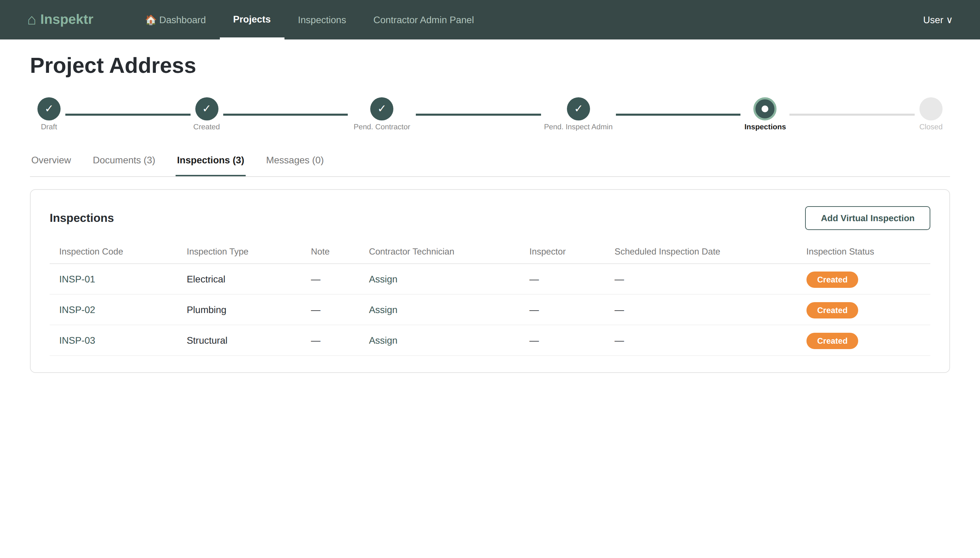Screen dimensions: 980x558
Task: Click the Created step checkmark circle
Action: 207,109
